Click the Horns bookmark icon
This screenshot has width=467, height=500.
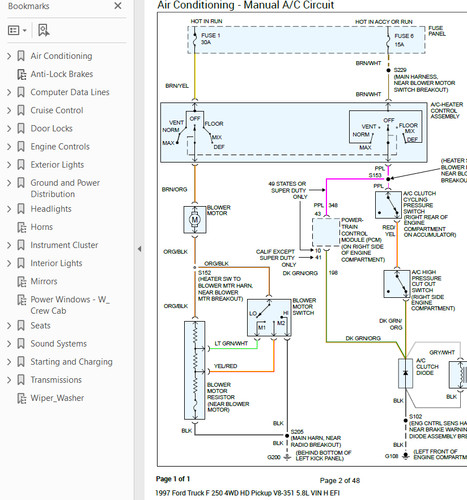(22, 227)
